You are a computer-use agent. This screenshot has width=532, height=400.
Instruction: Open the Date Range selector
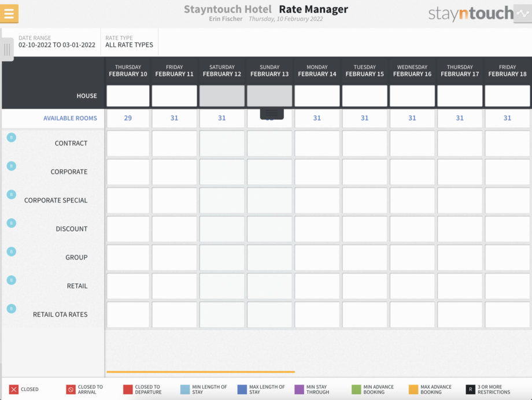(57, 42)
